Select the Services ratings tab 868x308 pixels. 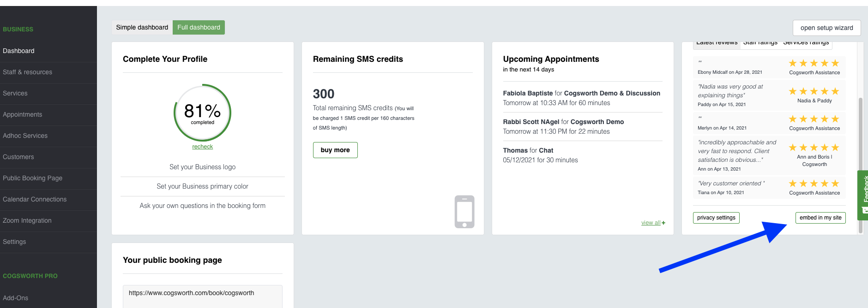pos(806,43)
